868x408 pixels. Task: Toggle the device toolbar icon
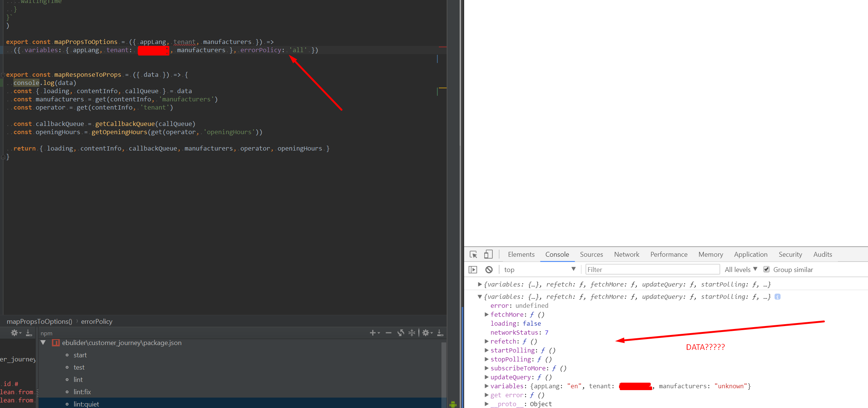pos(488,254)
